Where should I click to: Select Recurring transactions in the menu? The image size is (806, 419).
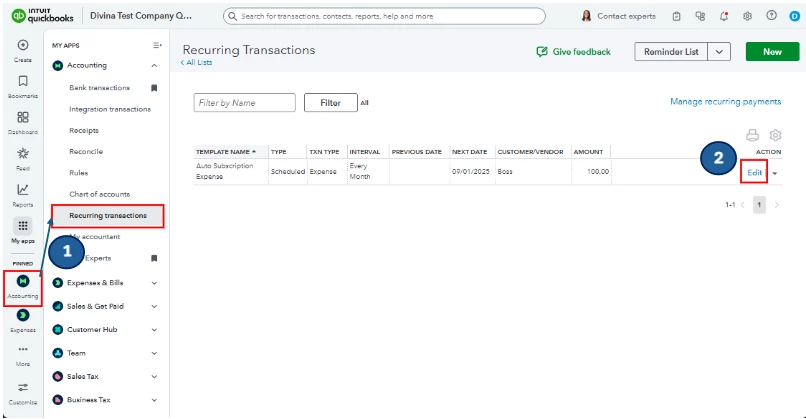[108, 216]
